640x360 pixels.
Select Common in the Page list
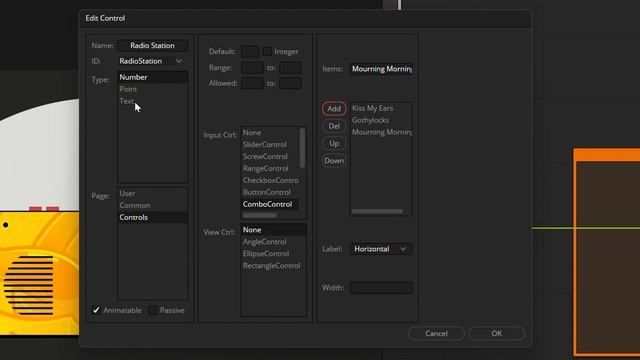click(153, 205)
